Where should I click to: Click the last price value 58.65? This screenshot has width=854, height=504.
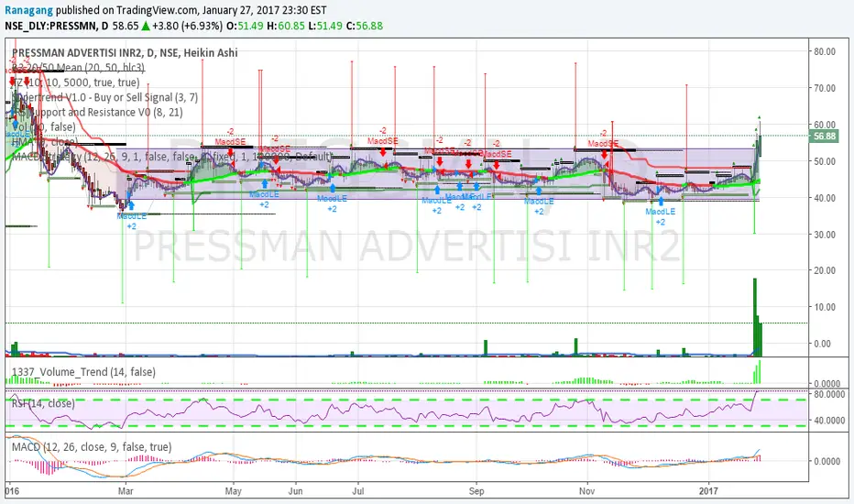click(126, 26)
